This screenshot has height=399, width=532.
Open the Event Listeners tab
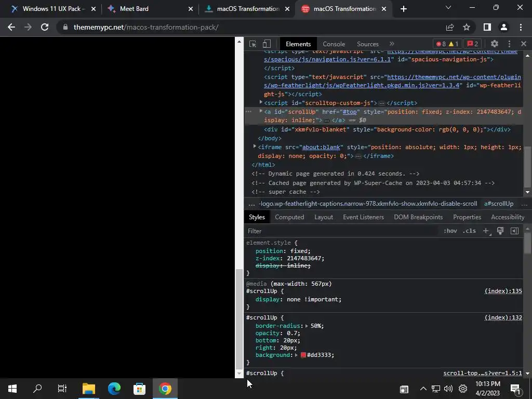[x=363, y=217]
